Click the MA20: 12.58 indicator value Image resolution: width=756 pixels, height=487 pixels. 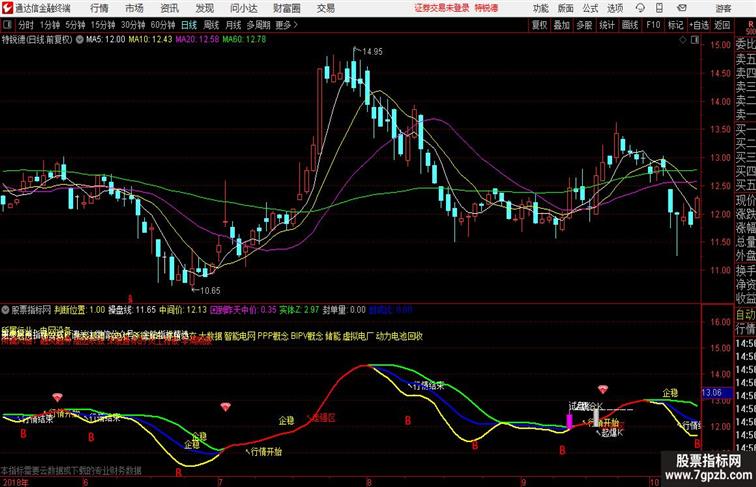pyautogui.click(x=197, y=40)
